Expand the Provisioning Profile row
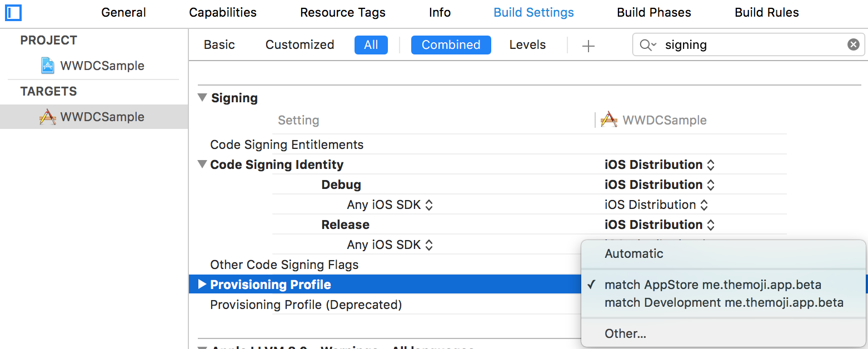The width and height of the screenshot is (868, 349). coord(202,285)
